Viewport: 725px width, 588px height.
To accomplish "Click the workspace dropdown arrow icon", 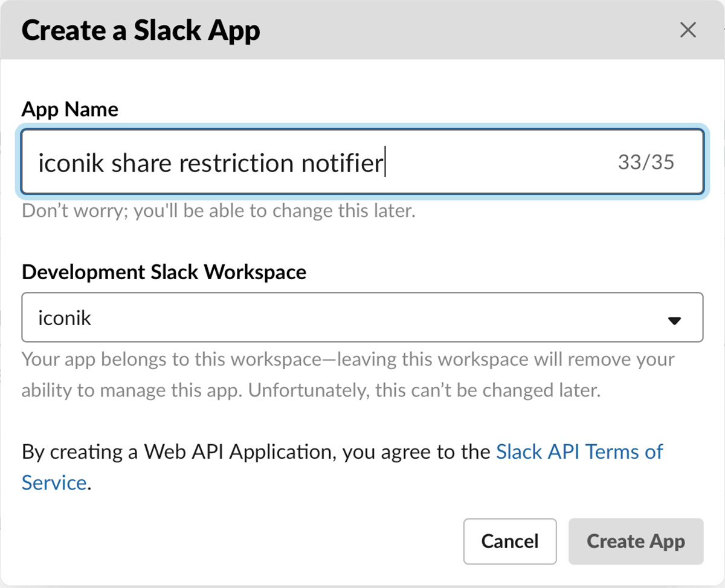I will click(674, 321).
